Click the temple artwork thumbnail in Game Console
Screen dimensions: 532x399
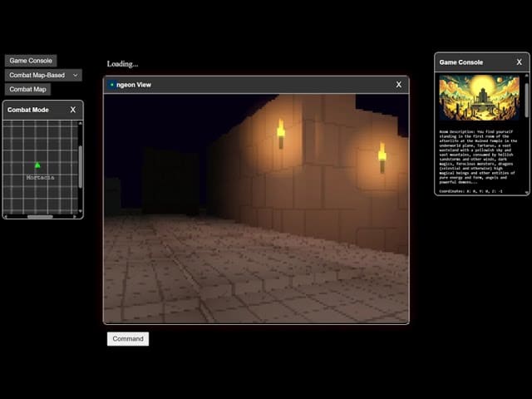coord(479,98)
